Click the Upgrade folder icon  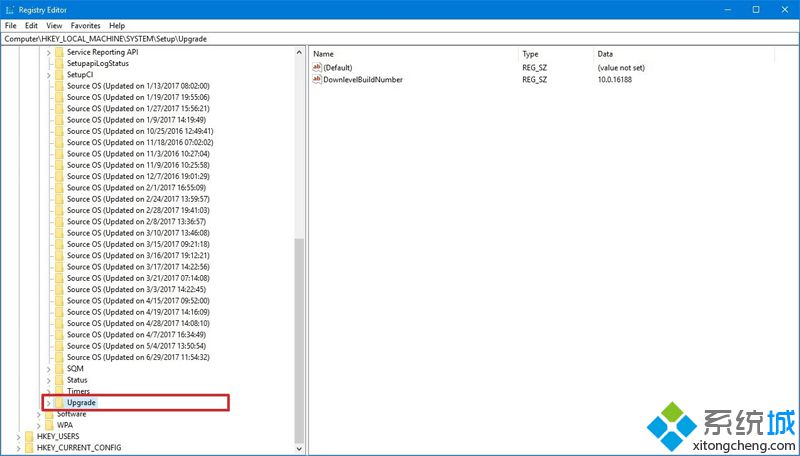click(59, 402)
